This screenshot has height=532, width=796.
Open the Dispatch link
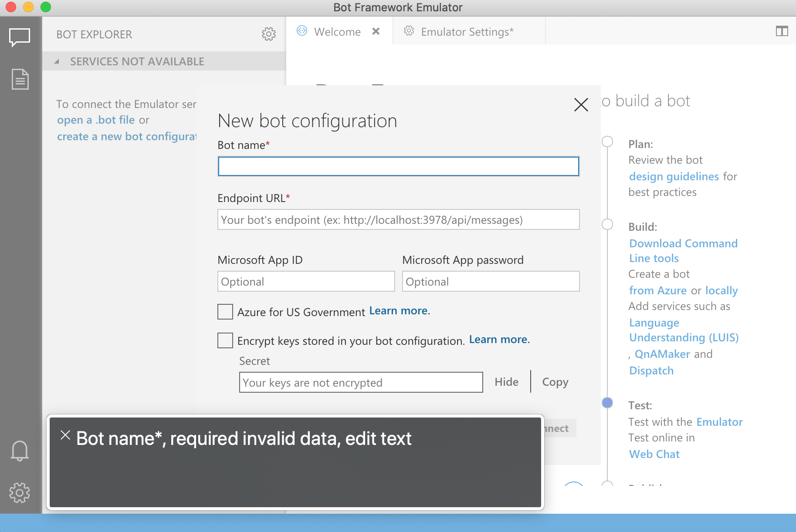pos(651,370)
